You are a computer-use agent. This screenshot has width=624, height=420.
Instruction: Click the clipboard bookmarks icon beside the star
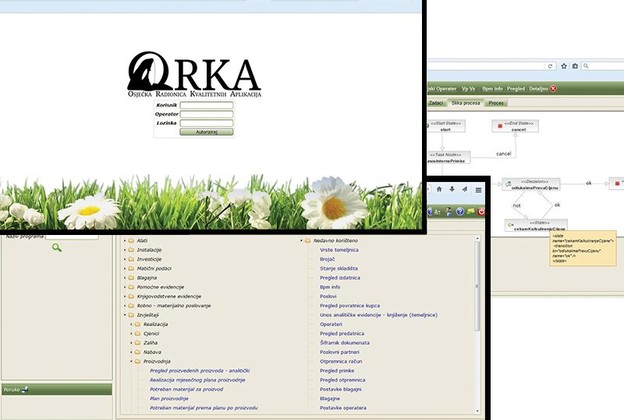575,66
